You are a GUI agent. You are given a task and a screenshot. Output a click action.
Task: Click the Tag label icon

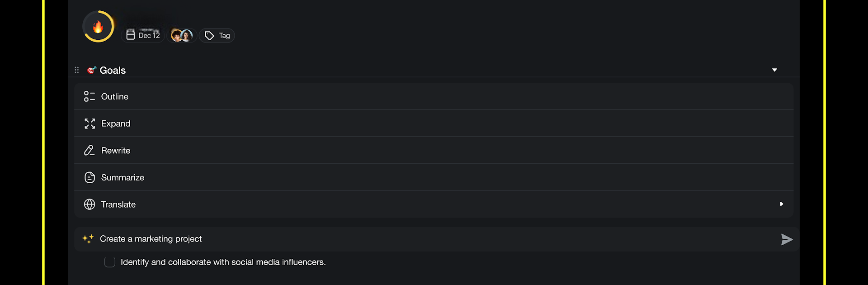coord(209,36)
